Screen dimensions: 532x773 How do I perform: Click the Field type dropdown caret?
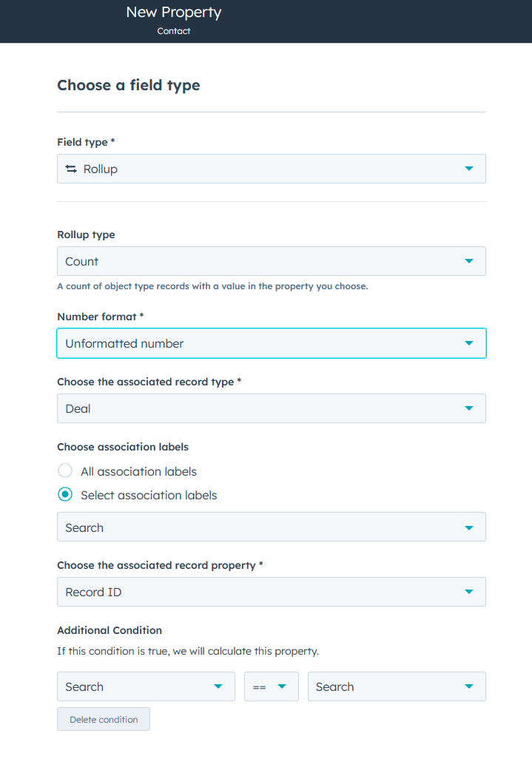(x=469, y=169)
